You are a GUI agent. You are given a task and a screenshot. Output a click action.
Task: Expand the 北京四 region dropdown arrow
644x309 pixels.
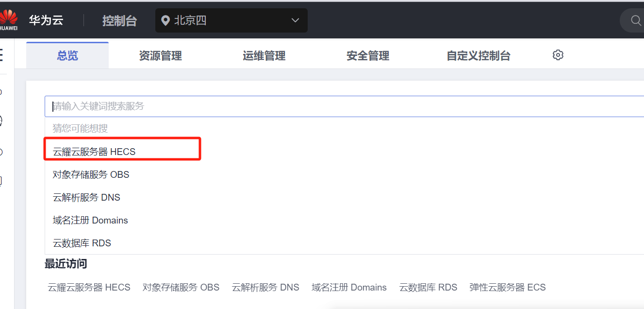click(x=295, y=20)
